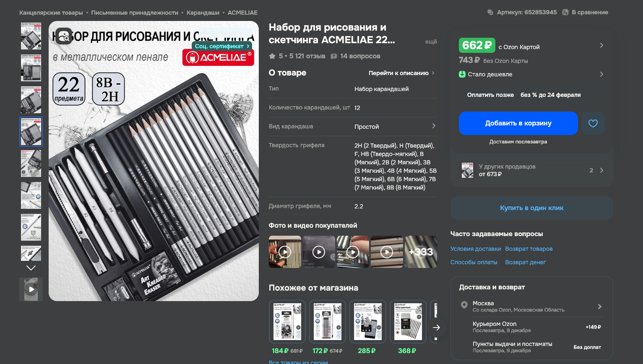Open the 14 вопросов questions icon

click(334, 56)
